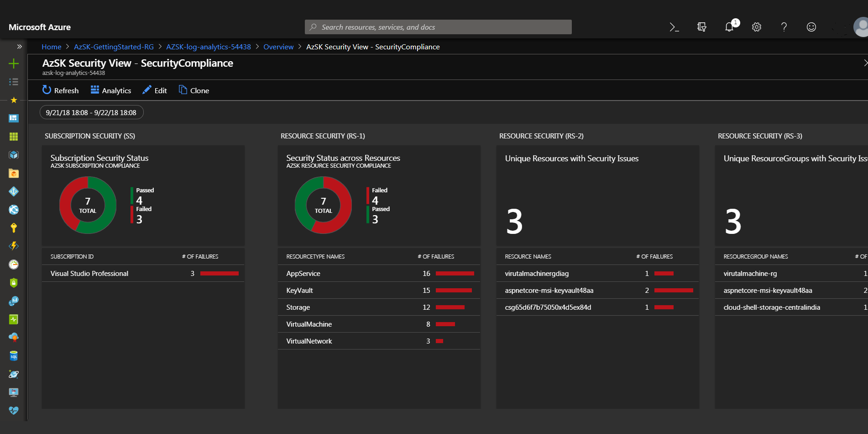Open the blue diamond icon in sidebar

pos(14,191)
